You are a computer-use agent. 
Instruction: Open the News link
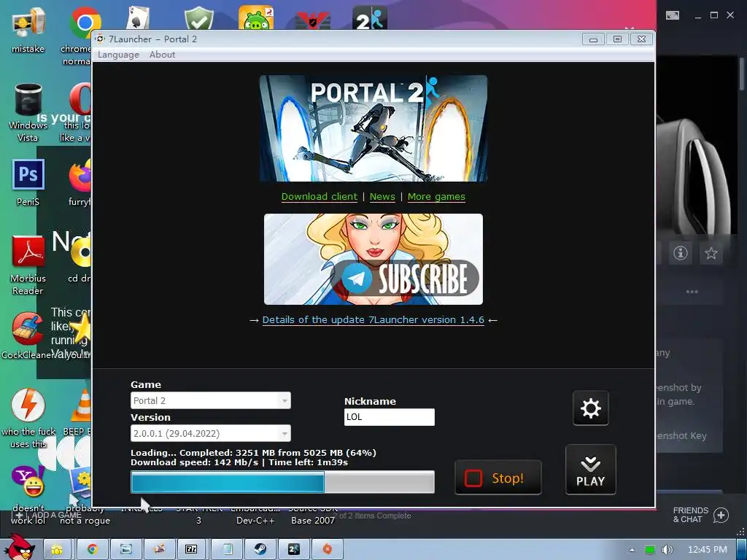click(x=382, y=197)
